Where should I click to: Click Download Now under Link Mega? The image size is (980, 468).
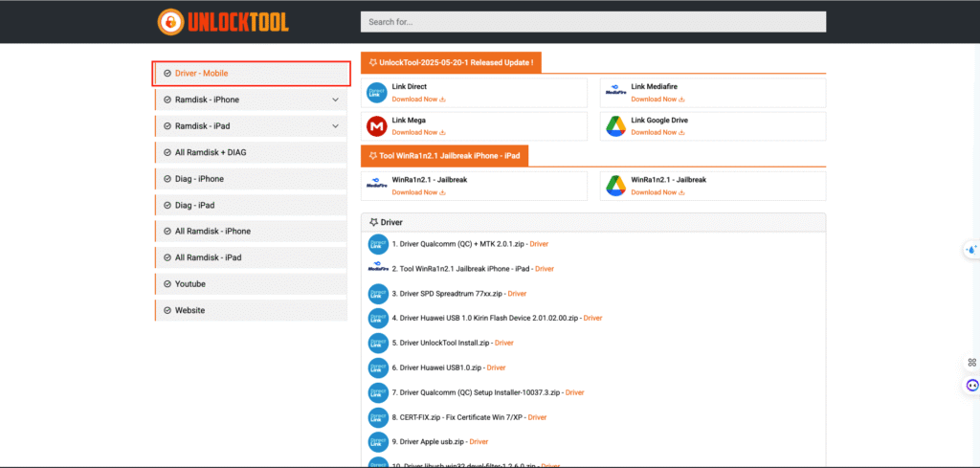point(419,132)
